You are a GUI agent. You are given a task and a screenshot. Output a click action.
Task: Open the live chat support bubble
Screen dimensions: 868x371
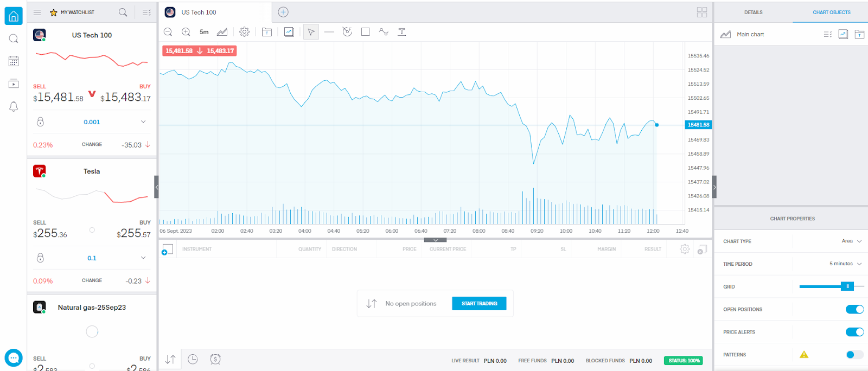pyautogui.click(x=14, y=358)
